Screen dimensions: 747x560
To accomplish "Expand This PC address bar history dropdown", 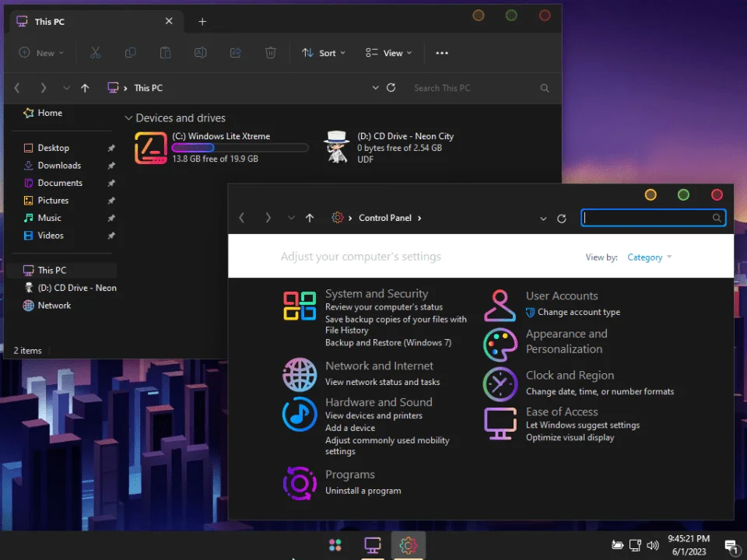I will pos(375,88).
